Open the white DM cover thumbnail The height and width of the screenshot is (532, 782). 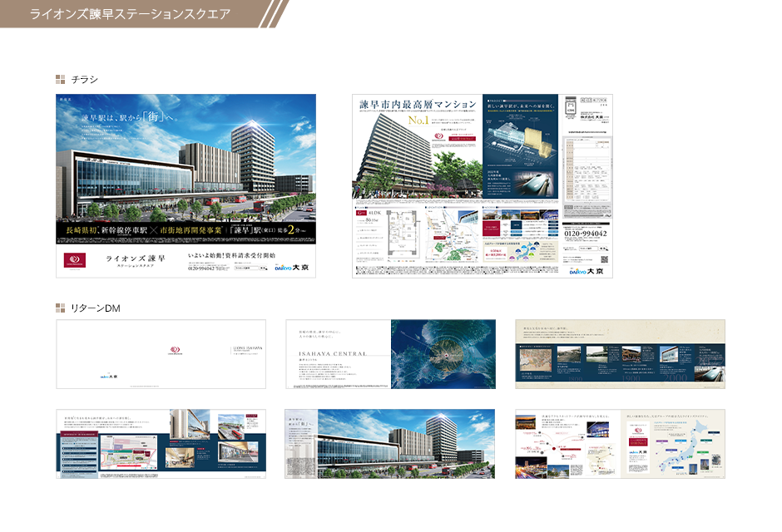(161, 354)
